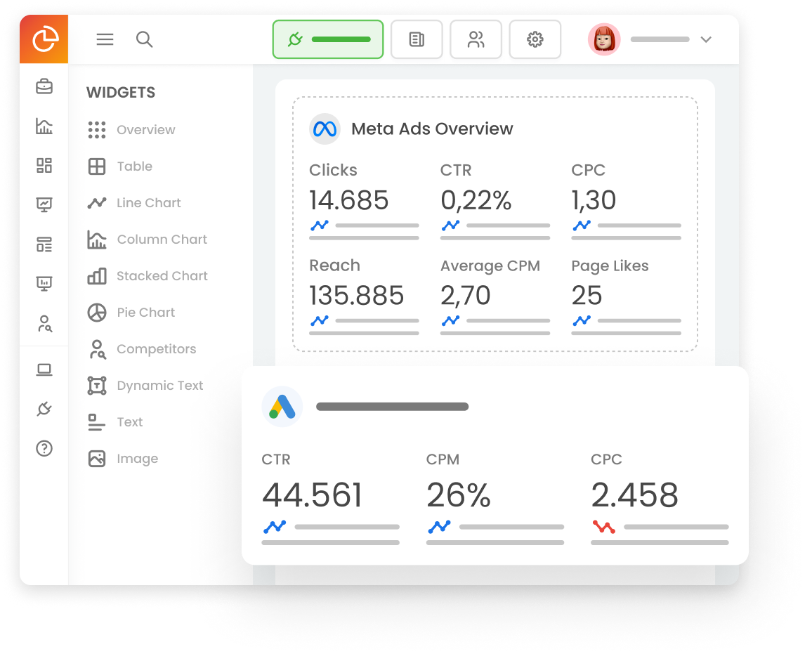Click the briefcase icon in the left sidebar
812x661 pixels.
click(x=44, y=86)
